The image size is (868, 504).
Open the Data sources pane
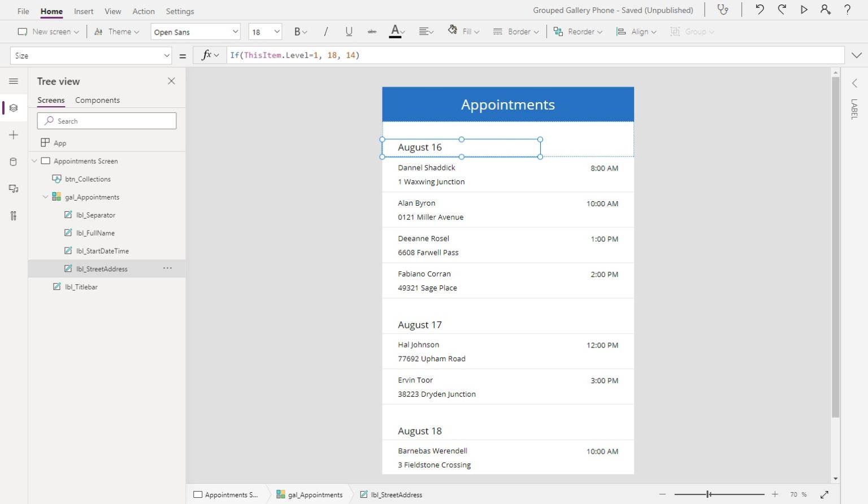tap(13, 162)
